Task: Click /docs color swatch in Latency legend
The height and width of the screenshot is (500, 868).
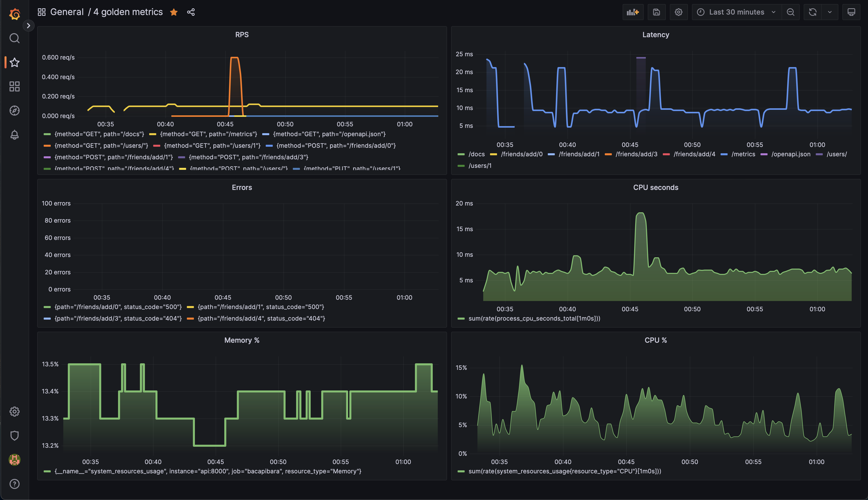Action: (x=461, y=155)
